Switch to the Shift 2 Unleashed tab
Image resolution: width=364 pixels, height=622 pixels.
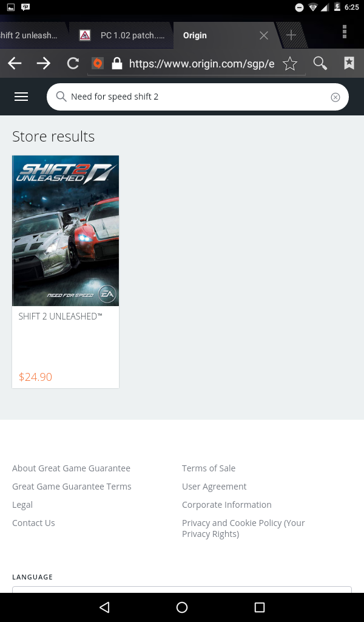[x=29, y=35]
